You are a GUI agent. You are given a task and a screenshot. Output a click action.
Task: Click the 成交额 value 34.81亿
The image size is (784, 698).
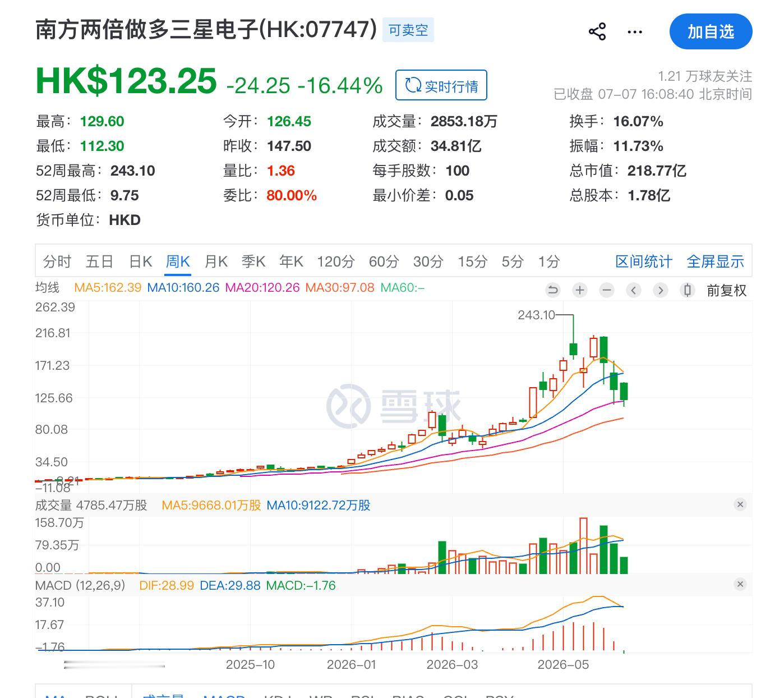tap(456, 146)
